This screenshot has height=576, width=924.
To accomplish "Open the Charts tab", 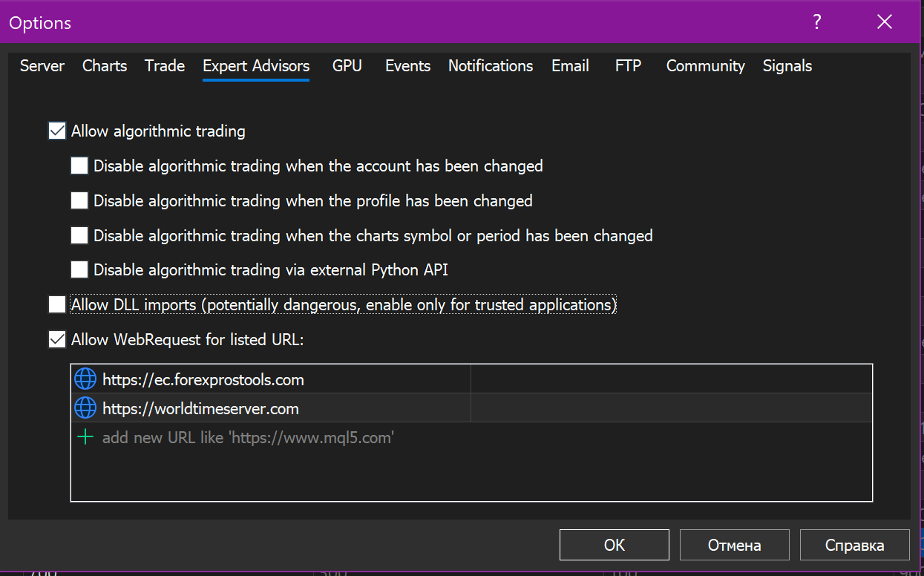I will (105, 66).
